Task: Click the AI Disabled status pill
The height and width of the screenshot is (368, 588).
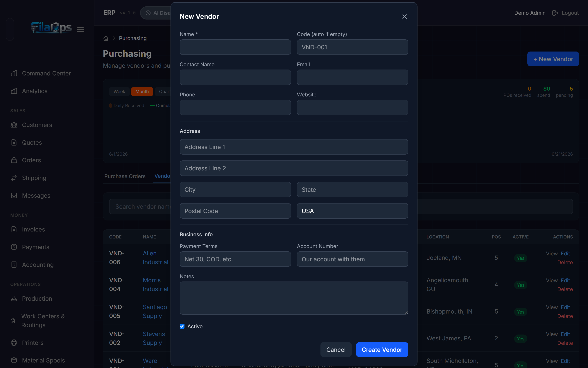Action: coord(156,13)
